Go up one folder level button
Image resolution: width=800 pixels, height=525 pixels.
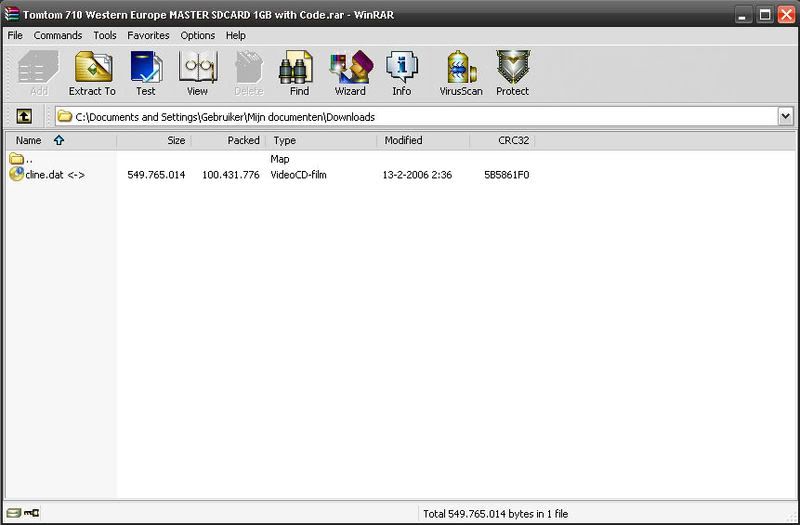point(24,117)
